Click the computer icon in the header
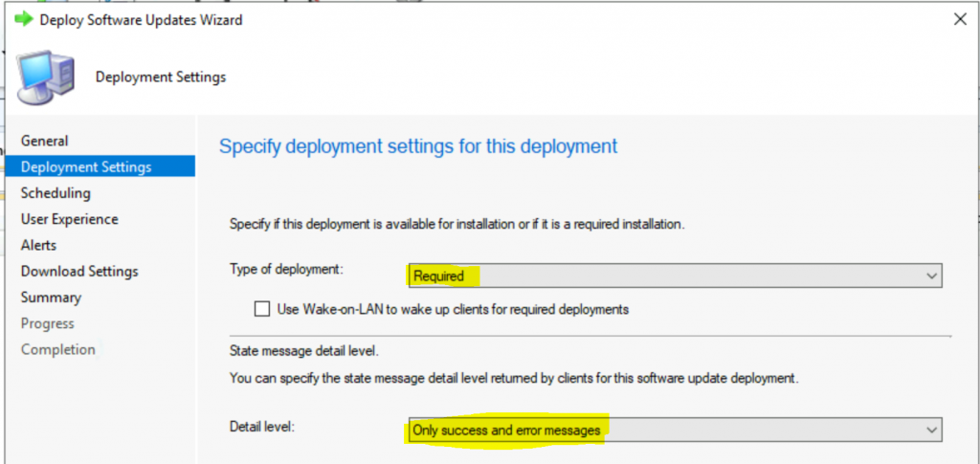Viewport: 980px width, 464px height. click(x=45, y=77)
